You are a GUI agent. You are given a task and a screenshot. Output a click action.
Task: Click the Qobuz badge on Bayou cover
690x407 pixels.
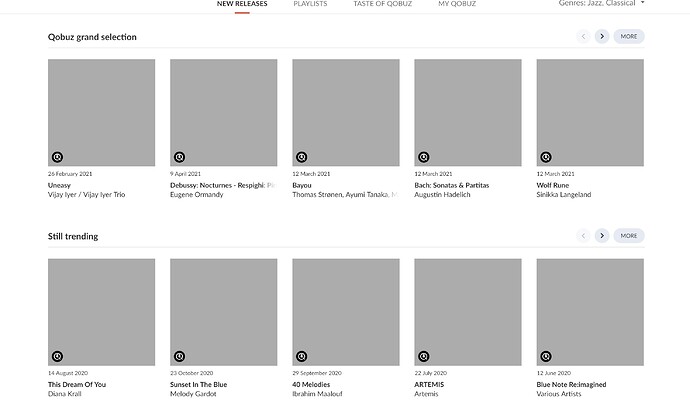coord(301,157)
